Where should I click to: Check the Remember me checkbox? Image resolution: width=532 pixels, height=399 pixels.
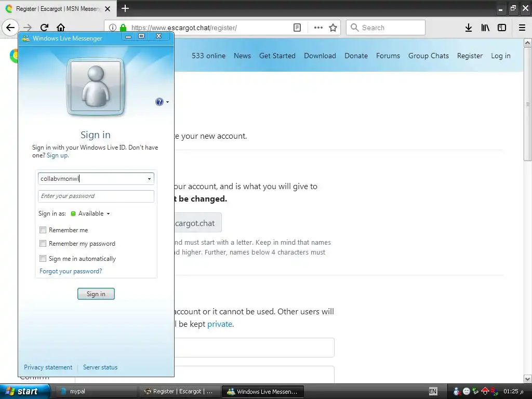click(43, 230)
